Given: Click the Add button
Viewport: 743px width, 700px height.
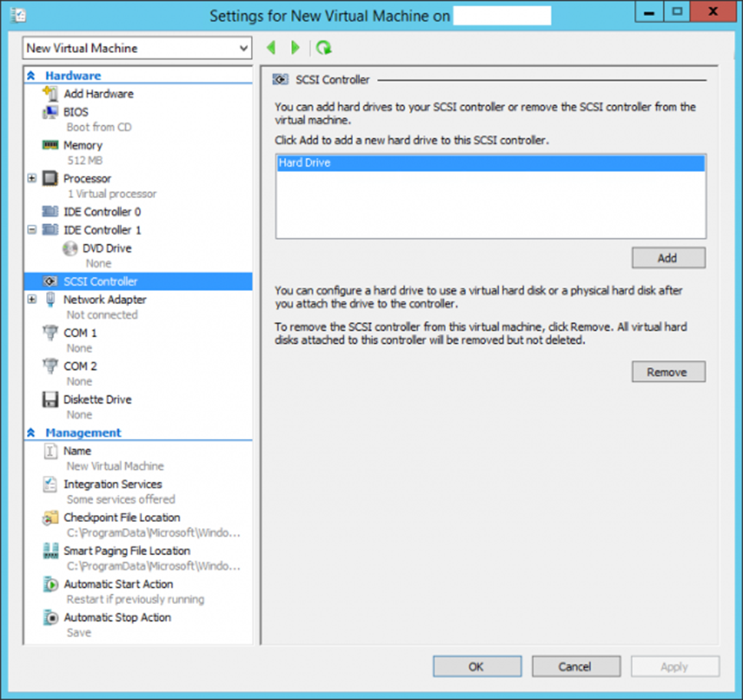Looking at the screenshot, I should (668, 258).
